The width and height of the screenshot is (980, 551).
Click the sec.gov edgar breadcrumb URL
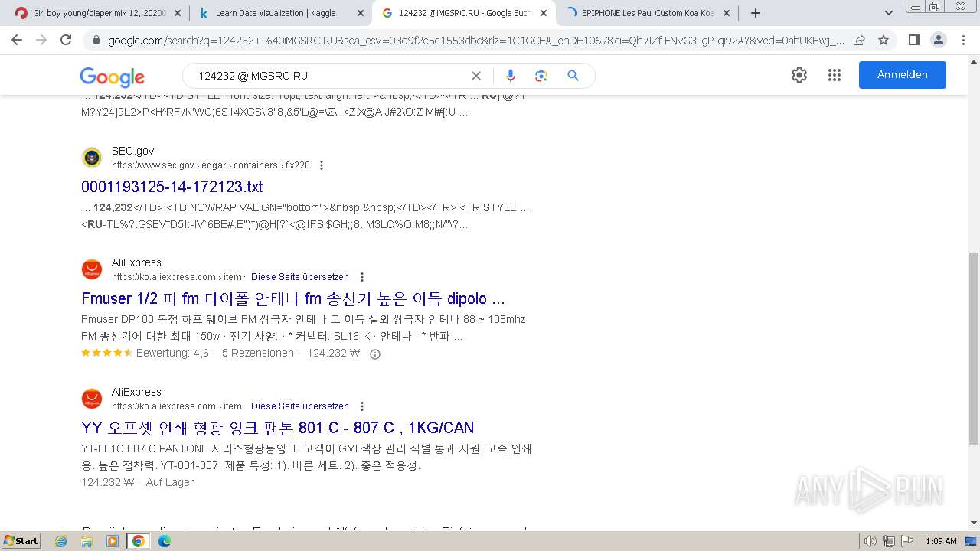coord(211,165)
